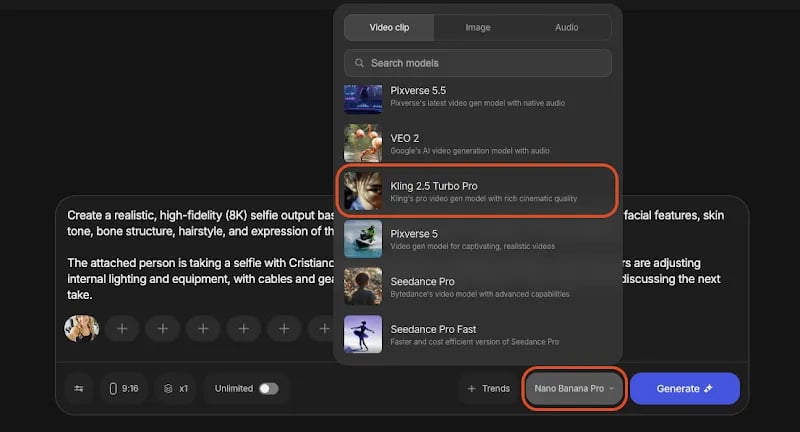Open the settings sliders icon
This screenshot has width=800, height=432.
(79, 389)
